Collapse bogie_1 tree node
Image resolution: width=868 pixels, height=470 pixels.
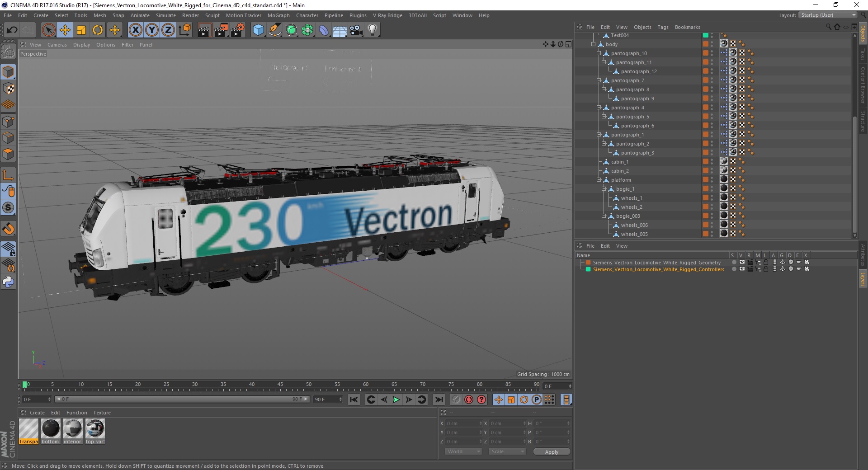click(x=604, y=189)
